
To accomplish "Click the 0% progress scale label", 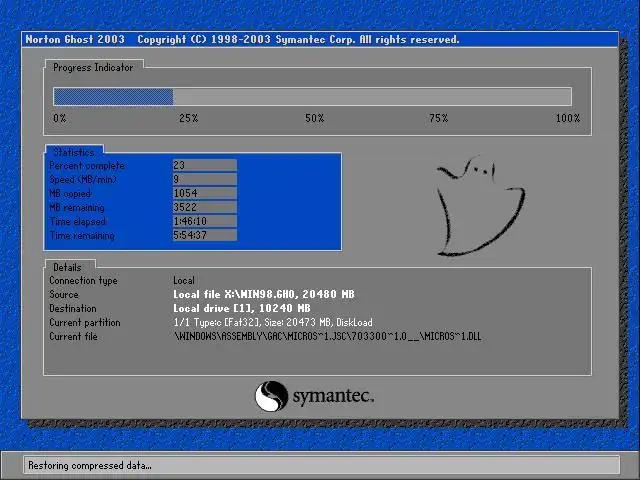I will point(60,118).
